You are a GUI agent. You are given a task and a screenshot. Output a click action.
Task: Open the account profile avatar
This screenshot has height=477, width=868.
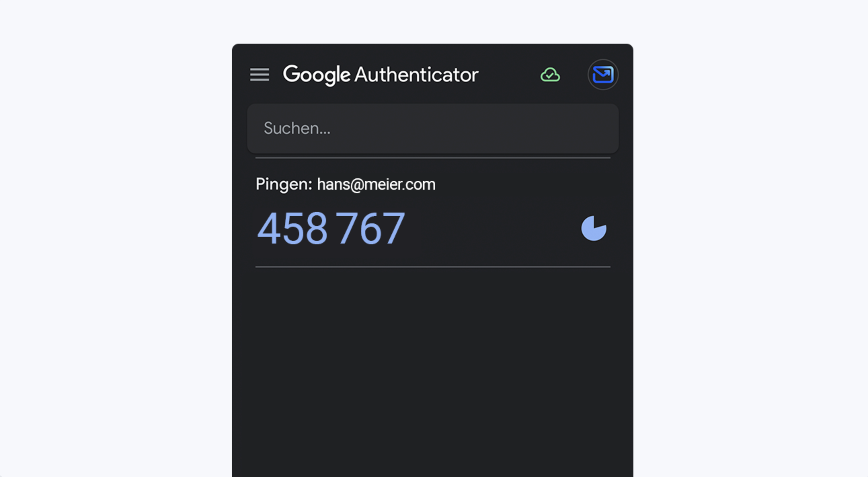pyautogui.click(x=603, y=74)
